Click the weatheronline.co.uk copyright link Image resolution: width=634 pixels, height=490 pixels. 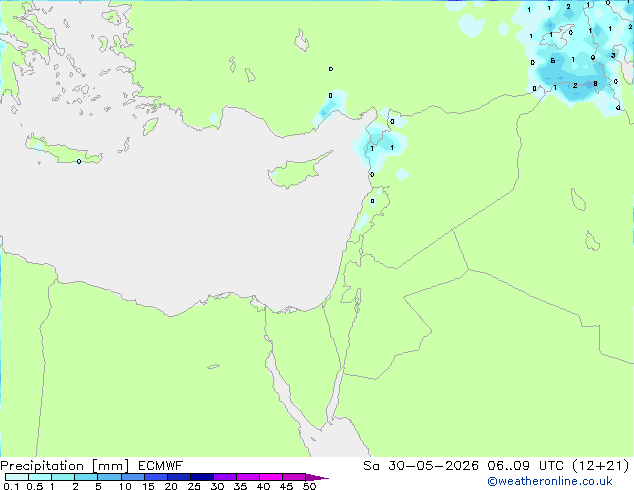point(550,481)
